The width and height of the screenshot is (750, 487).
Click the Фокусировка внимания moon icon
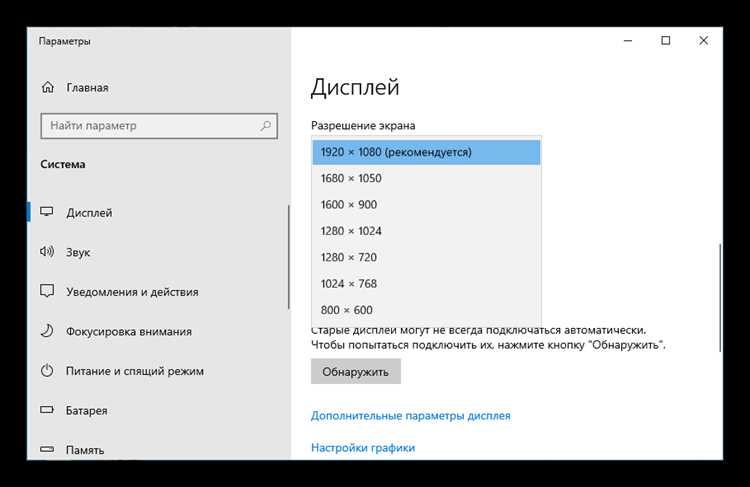pos(47,331)
